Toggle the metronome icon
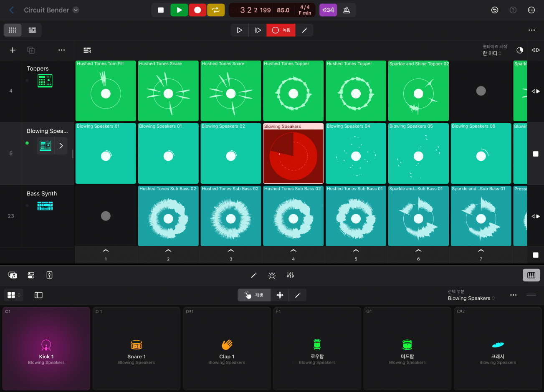The width and height of the screenshot is (544, 392). [x=347, y=10]
